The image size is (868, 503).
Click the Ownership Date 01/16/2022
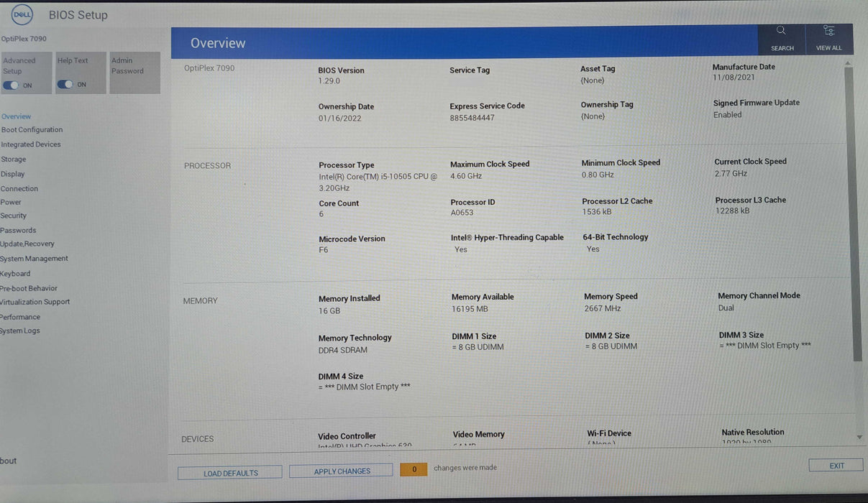pyautogui.click(x=339, y=119)
